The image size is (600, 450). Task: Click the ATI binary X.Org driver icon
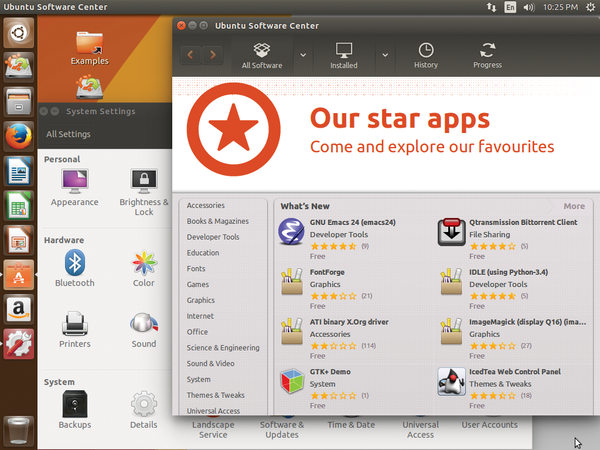pos(292,331)
